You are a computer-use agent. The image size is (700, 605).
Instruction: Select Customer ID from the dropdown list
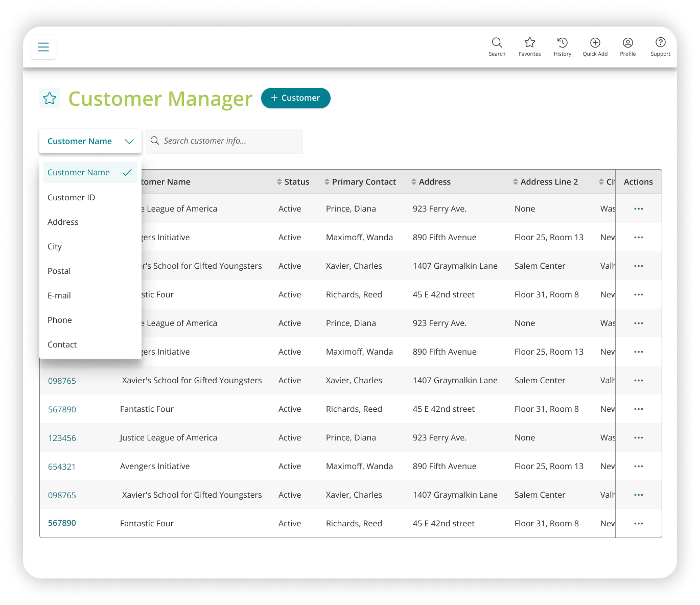[x=72, y=197]
